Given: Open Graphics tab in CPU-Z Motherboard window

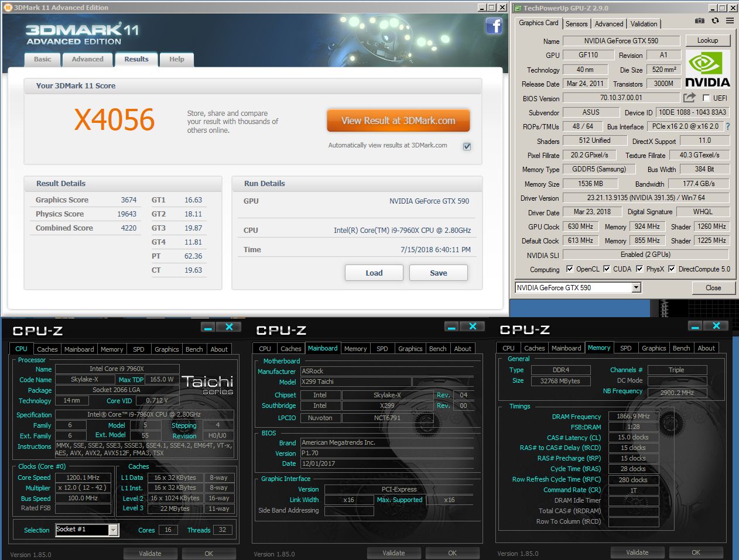Looking at the screenshot, I should pyautogui.click(x=410, y=349).
